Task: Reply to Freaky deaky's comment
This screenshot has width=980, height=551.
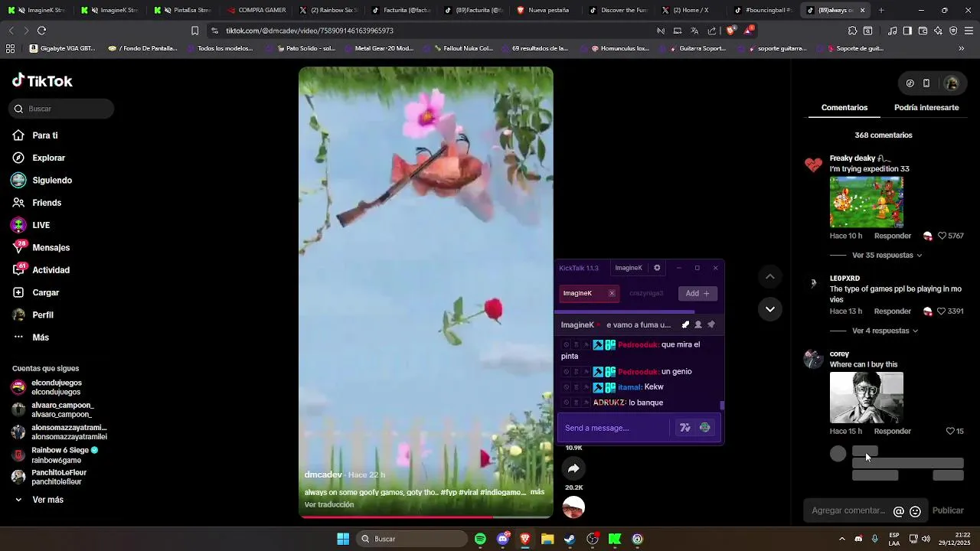Action: [x=893, y=236]
